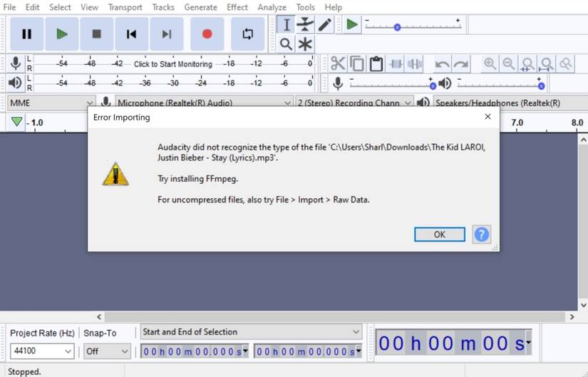This screenshot has width=588, height=377.
Task: Open the Help menu
Action: (x=334, y=7)
